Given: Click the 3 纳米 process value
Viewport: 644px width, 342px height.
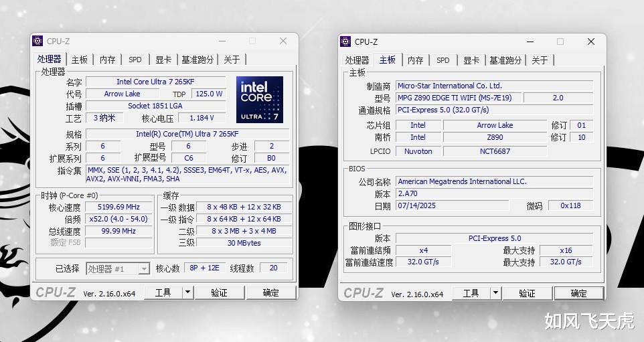Looking at the screenshot, I should (104, 118).
